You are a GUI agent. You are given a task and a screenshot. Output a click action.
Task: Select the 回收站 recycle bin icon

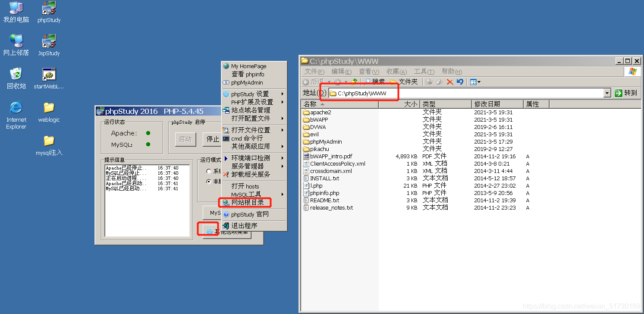(16, 78)
